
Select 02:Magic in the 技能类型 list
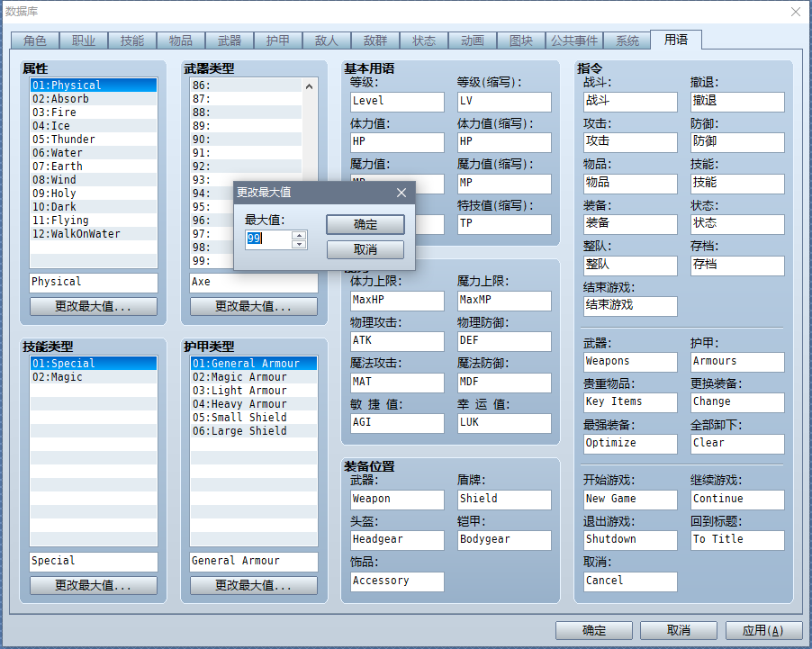94,377
